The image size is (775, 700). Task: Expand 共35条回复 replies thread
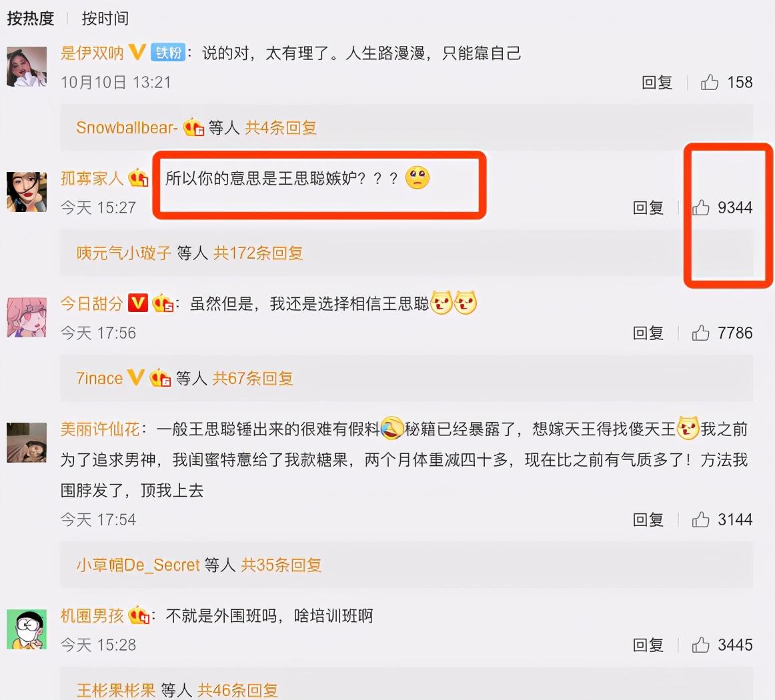click(281, 565)
